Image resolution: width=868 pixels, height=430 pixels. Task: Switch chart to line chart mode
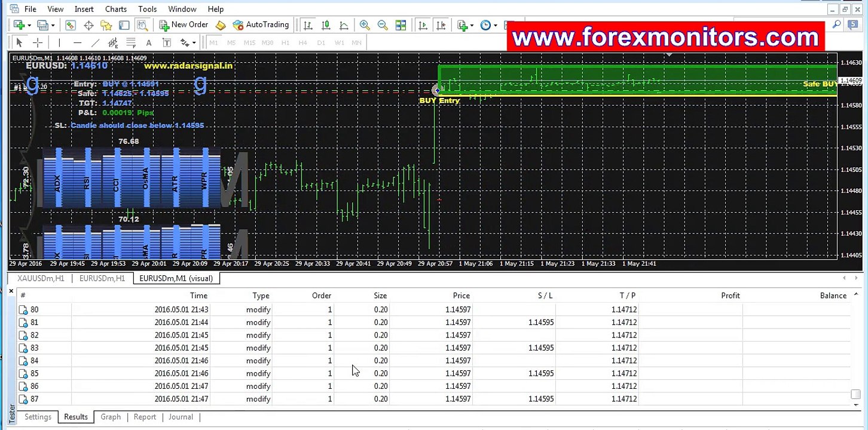point(344,25)
